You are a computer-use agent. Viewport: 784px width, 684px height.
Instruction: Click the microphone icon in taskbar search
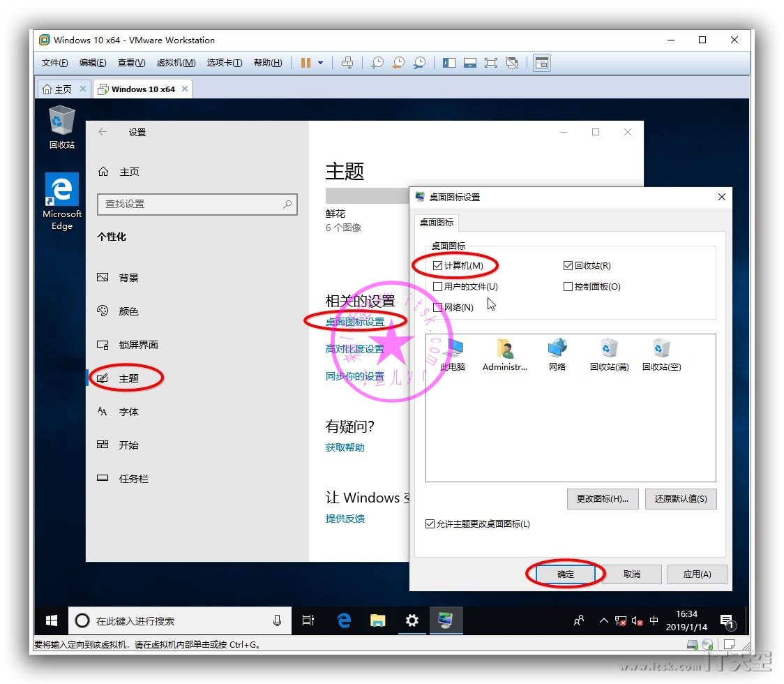[x=277, y=621]
